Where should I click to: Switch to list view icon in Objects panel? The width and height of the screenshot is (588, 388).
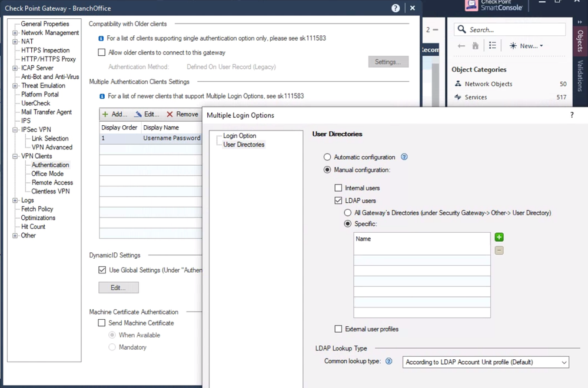pyautogui.click(x=493, y=46)
